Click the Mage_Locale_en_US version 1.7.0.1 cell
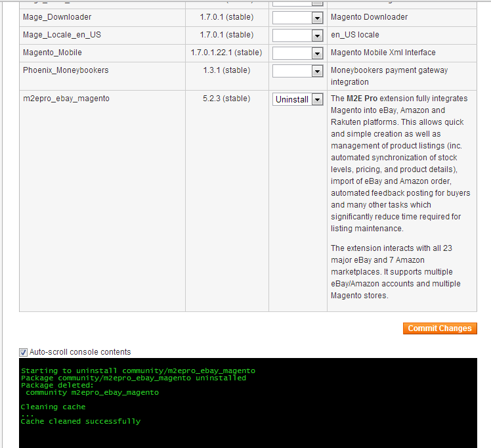This screenshot has height=448, width=491. [226, 35]
